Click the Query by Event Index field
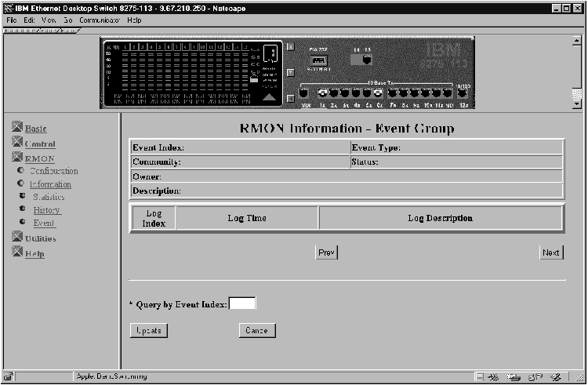 coord(242,303)
